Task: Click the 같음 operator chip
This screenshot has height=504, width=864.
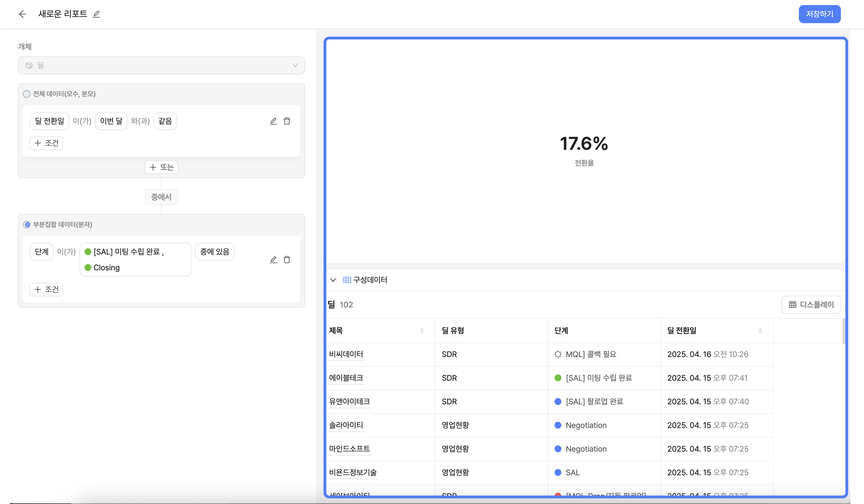Action: (x=165, y=121)
